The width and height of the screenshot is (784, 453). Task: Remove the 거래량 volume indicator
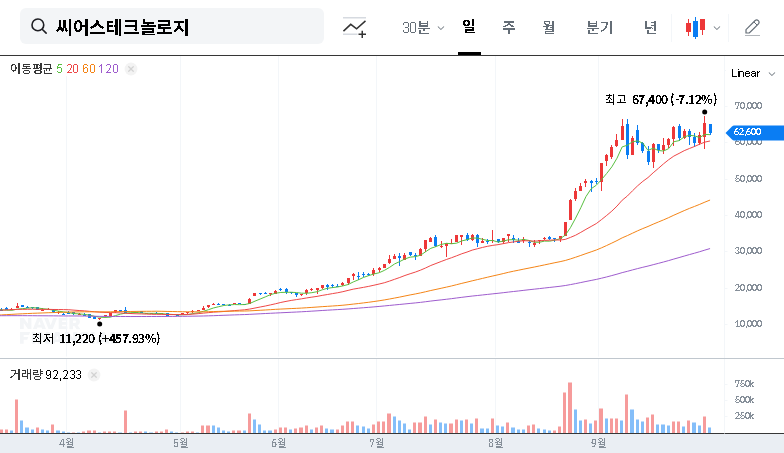point(94,375)
